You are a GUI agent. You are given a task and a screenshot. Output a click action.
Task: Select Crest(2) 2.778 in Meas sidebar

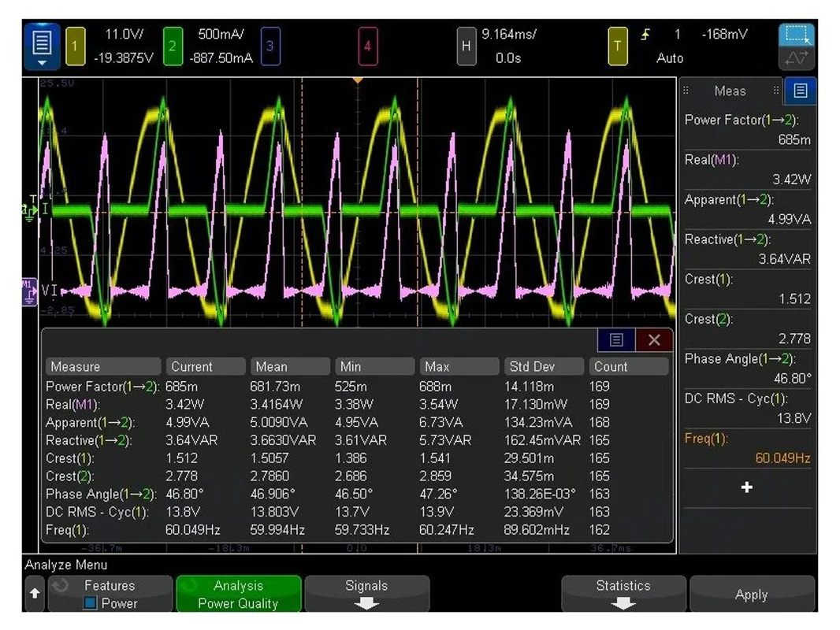[x=748, y=328]
